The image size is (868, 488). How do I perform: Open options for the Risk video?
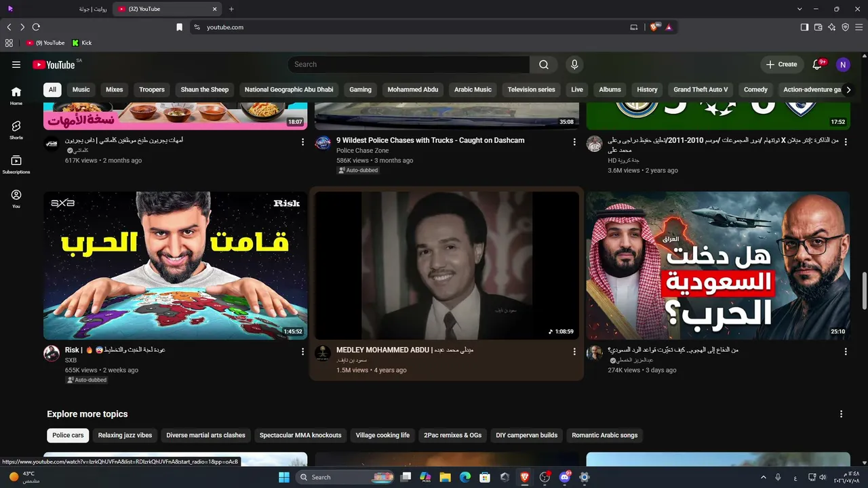pyautogui.click(x=302, y=352)
